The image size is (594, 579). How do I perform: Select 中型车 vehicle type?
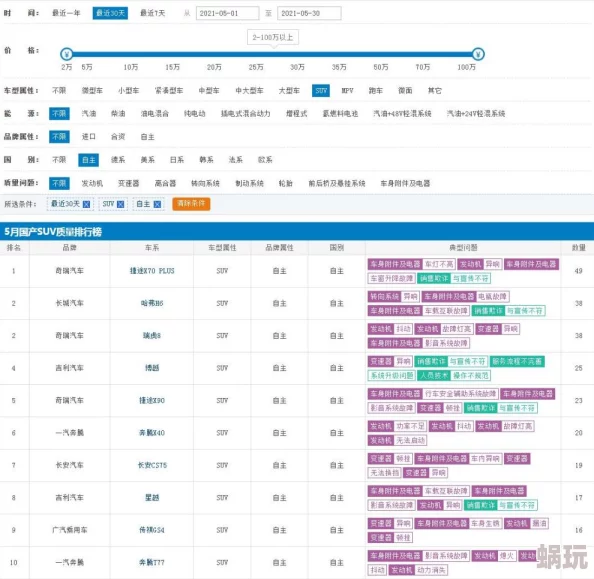pyautogui.click(x=209, y=91)
